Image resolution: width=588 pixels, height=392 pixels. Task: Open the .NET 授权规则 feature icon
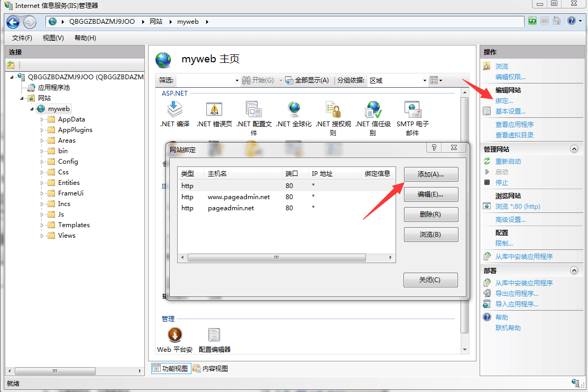(x=333, y=110)
